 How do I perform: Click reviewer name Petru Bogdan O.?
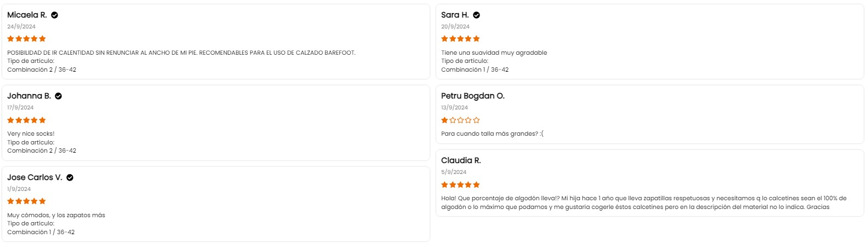point(472,96)
